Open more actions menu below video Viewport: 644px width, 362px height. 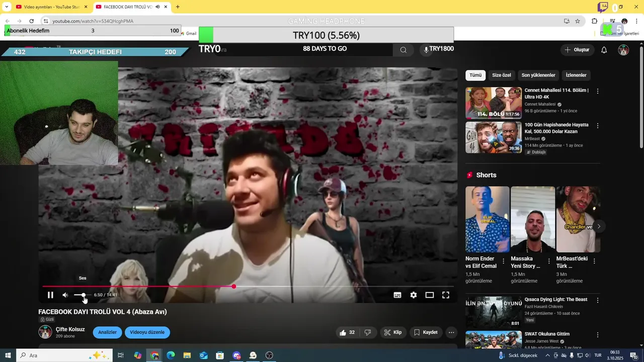pyautogui.click(x=451, y=332)
